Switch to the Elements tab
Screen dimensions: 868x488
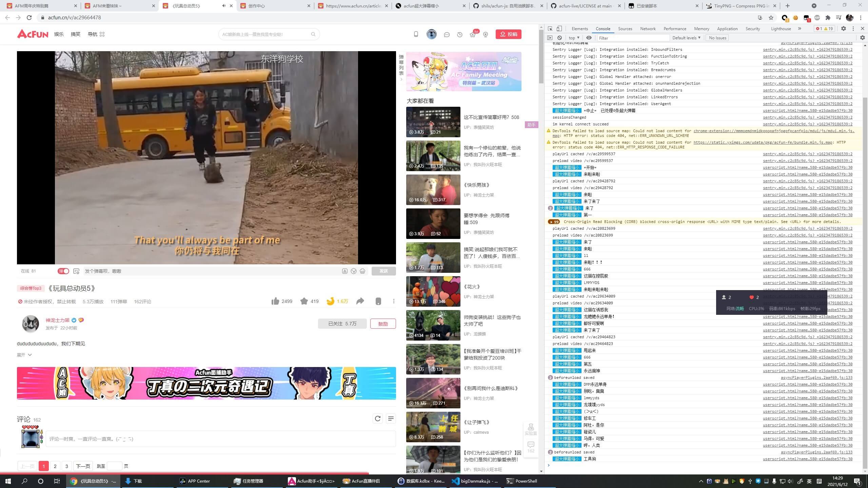[579, 29]
